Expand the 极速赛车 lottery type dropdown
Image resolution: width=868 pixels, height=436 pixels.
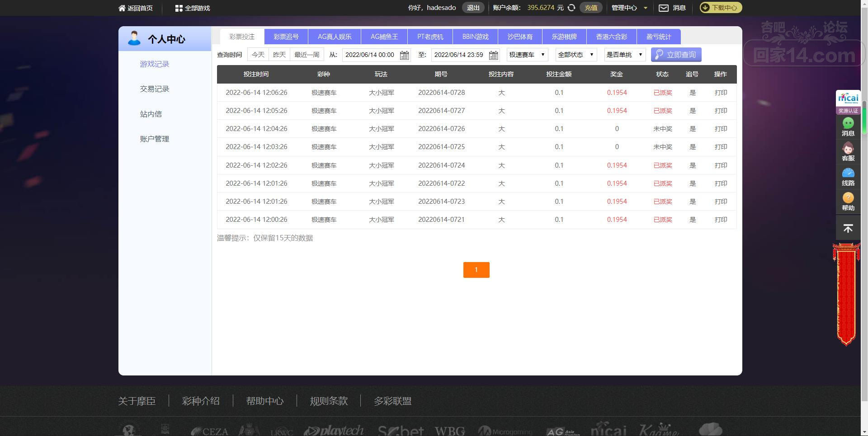pyautogui.click(x=527, y=55)
